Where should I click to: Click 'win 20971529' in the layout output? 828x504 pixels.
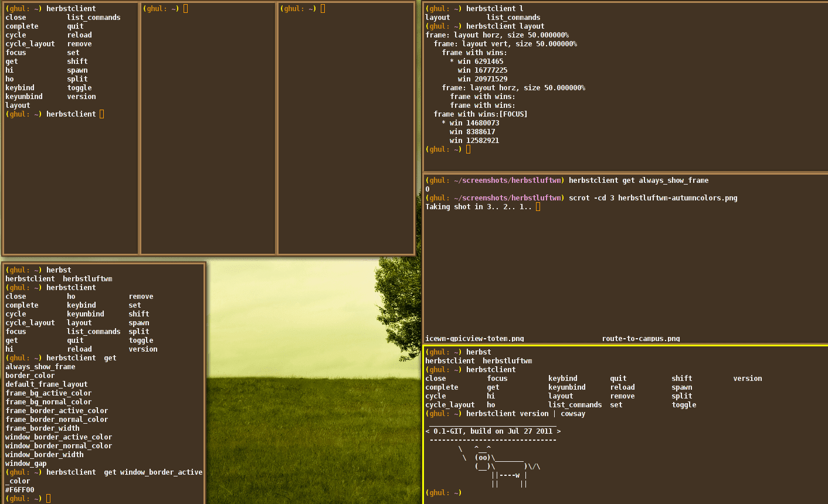[483, 79]
